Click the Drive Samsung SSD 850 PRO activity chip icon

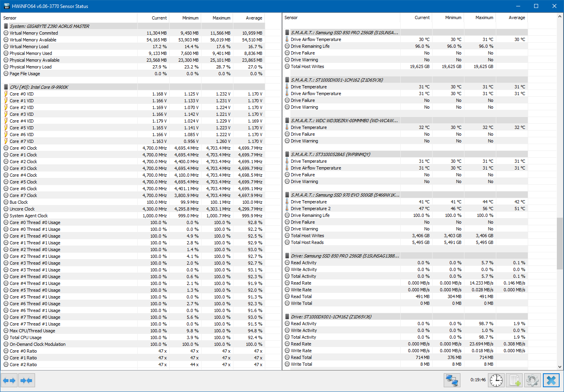pos(287,256)
